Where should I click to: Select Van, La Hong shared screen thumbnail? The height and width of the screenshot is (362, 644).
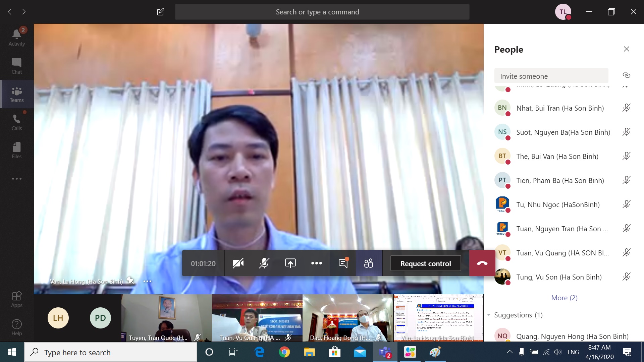coord(438,318)
